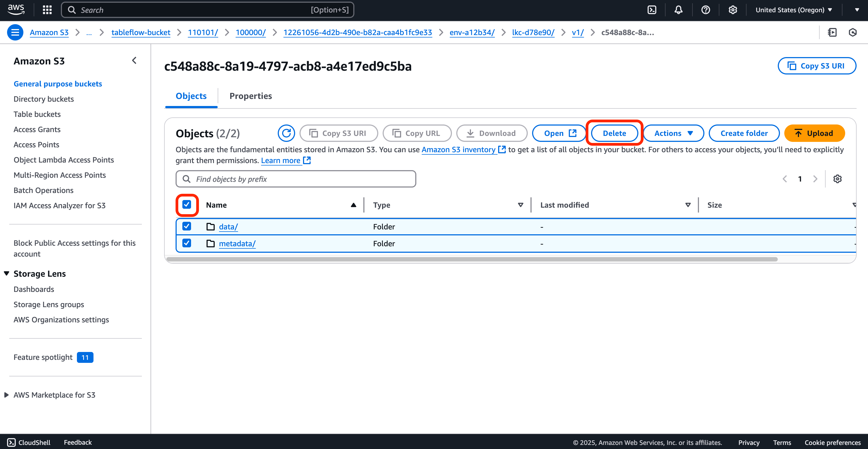Viewport: 868px width, 449px height.
Task: Click inside the Find objects by prefix field
Action: 296,179
